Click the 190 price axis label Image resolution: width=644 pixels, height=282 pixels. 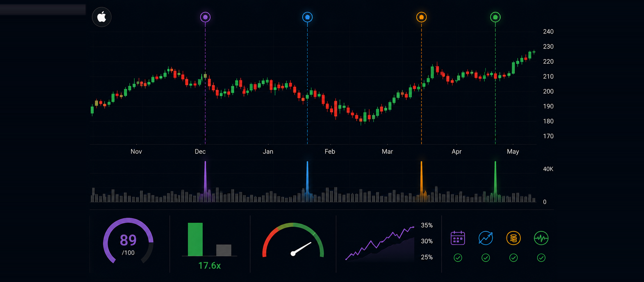click(548, 106)
